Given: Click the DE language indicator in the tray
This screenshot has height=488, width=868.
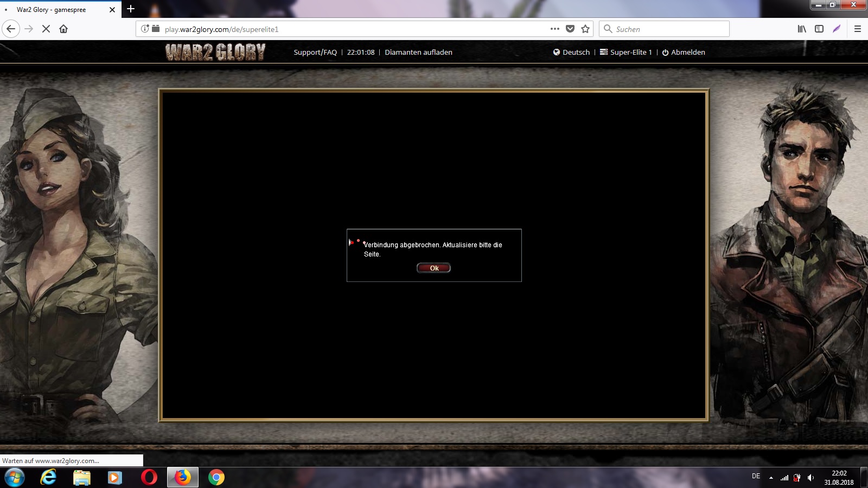Looking at the screenshot, I should [756, 476].
